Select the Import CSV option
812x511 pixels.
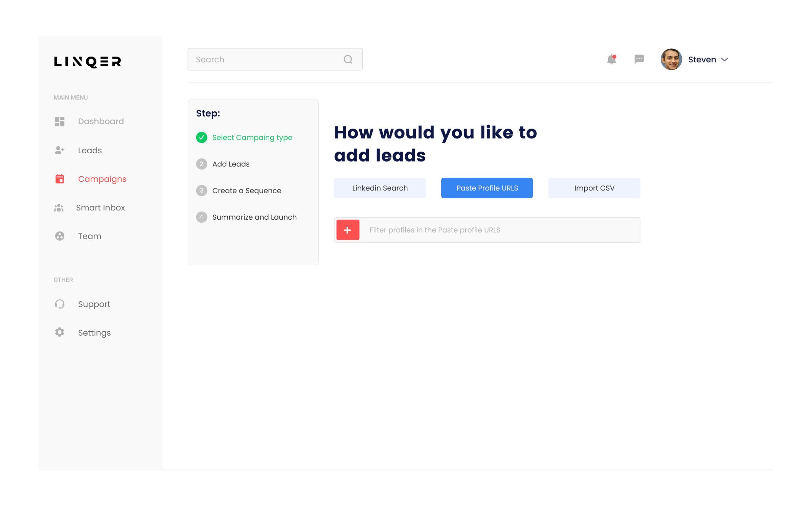tap(594, 188)
